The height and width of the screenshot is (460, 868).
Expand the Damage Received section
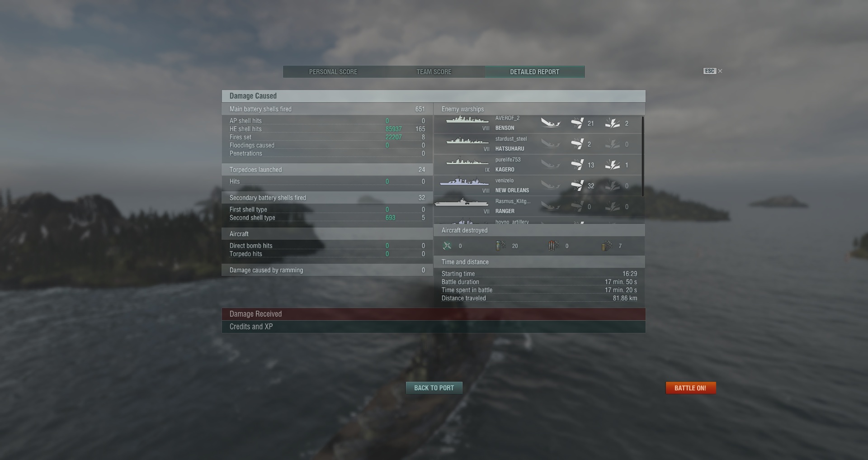coord(434,314)
